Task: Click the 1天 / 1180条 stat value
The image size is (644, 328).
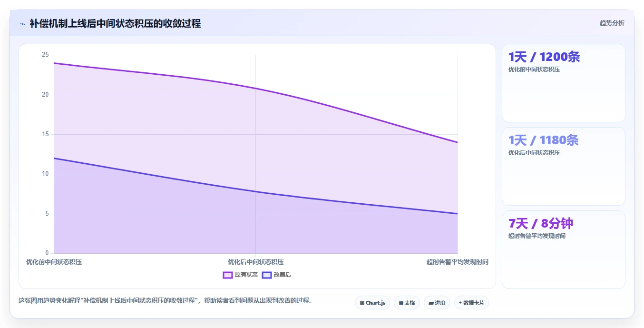Action: tap(544, 140)
